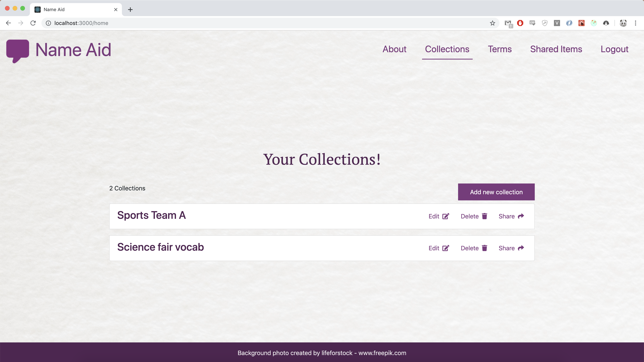Open the Shared Items nav item
This screenshot has height=362, width=644.
pyautogui.click(x=556, y=49)
